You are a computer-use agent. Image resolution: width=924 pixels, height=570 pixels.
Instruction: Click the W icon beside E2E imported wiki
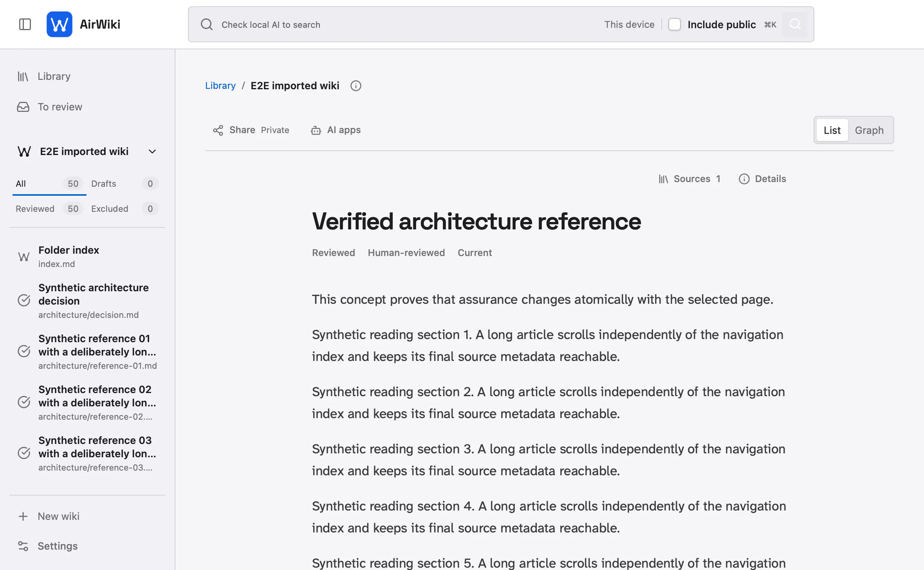[x=24, y=152]
